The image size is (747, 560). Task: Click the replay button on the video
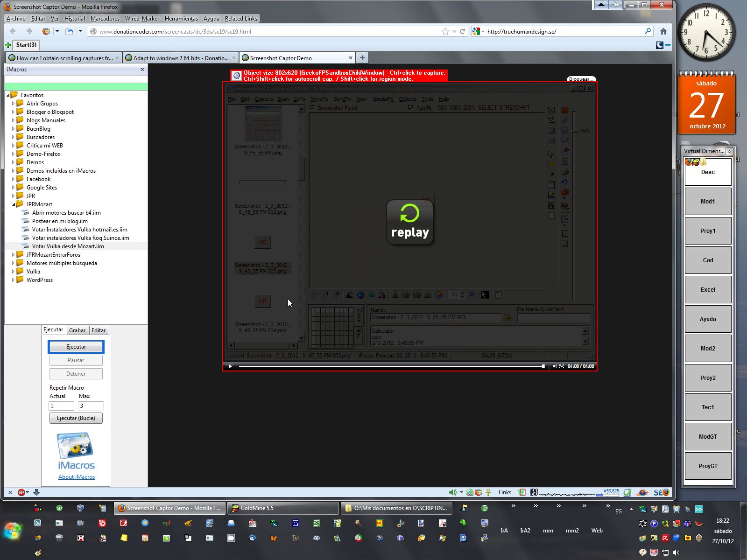(x=410, y=223)
